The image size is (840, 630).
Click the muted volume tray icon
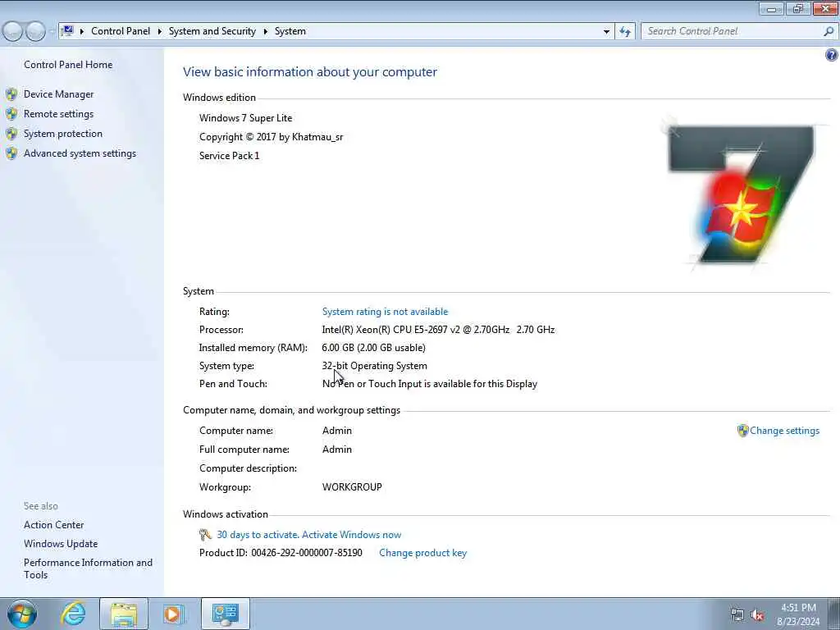point(757,615)
